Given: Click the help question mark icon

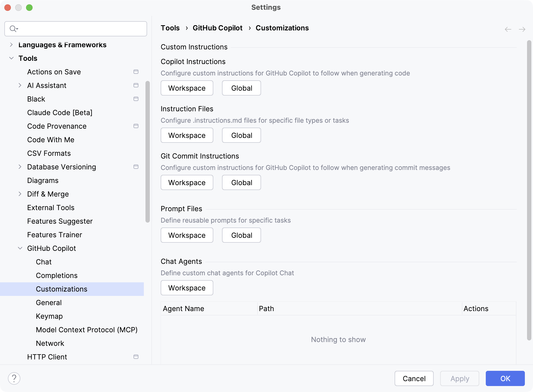Looking at the screenshot, I should tap(14, 378).
